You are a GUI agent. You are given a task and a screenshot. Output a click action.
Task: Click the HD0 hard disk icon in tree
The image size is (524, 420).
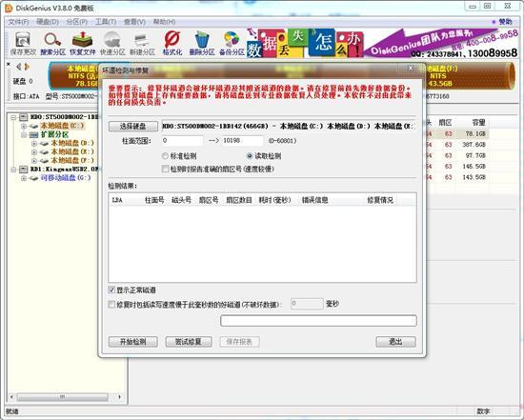point(24,117)
